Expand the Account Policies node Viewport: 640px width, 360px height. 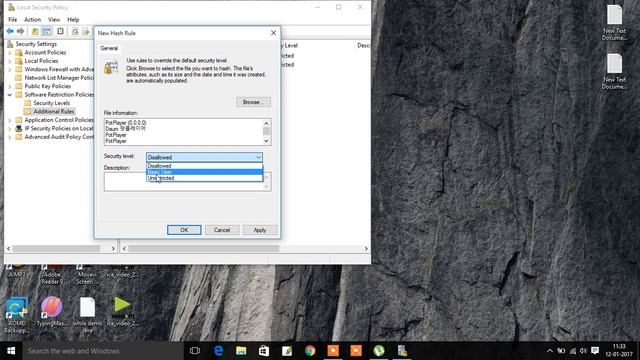coord(9,53)
